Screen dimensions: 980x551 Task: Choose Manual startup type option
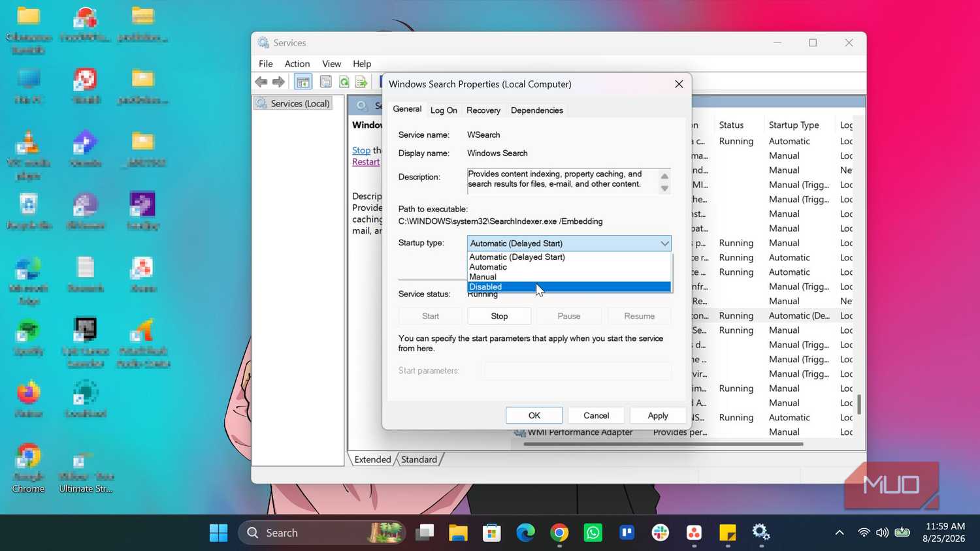(569, 277)
